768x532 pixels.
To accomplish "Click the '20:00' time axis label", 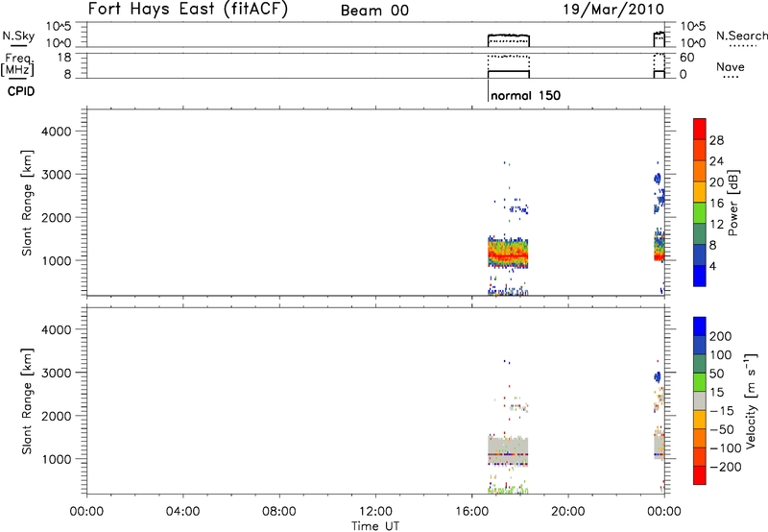I will click(568, 512).
